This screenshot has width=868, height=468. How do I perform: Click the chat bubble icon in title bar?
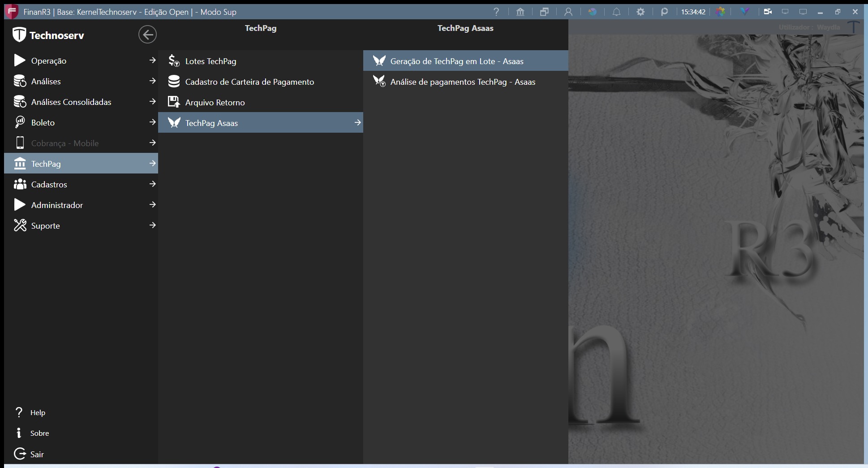coord(665,12)
